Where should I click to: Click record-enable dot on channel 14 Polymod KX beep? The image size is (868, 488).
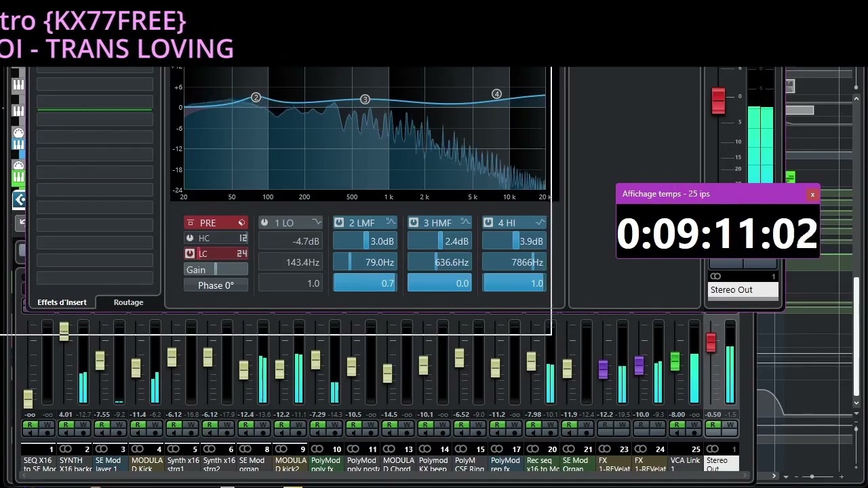443,433
